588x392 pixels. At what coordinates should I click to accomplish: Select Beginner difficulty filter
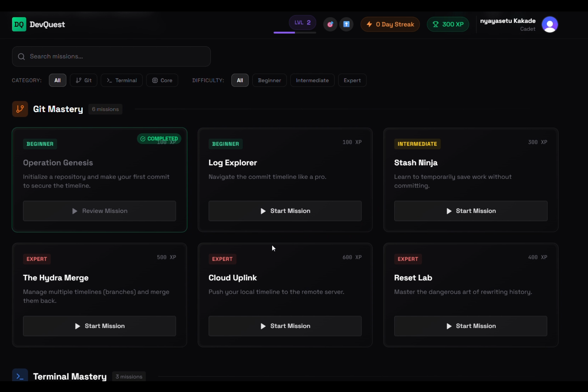(x=269, y=80)
